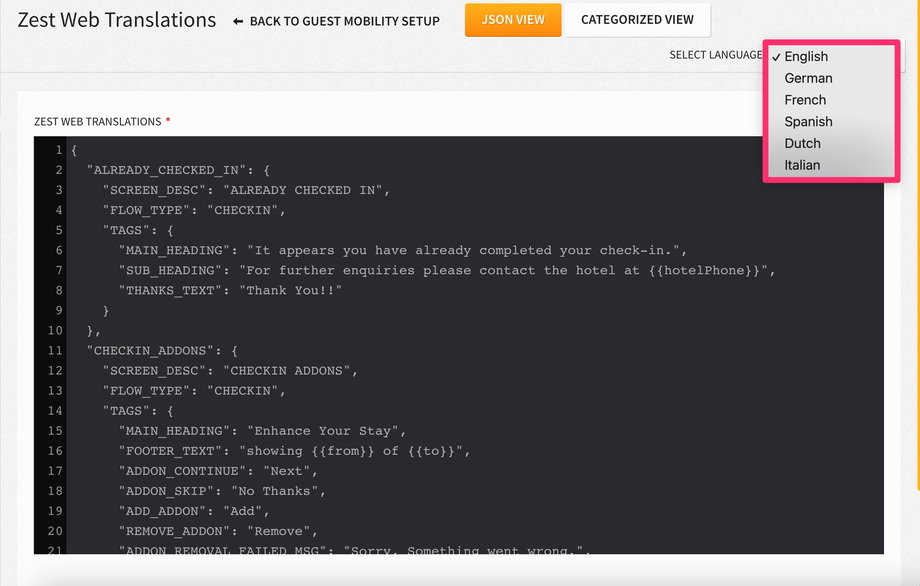Click line number 10 in the gutter
Image resolution: width=920 pixels, height=586 pixels.
[55, 331]
